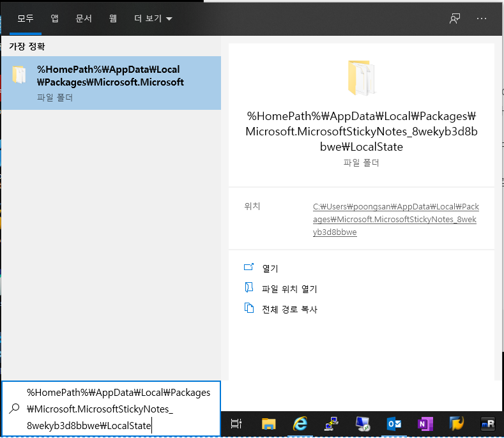This screenshot has height=438, width=504.
Task: Open the C:\Users\poongsan location link
Action: pos(395,219)
